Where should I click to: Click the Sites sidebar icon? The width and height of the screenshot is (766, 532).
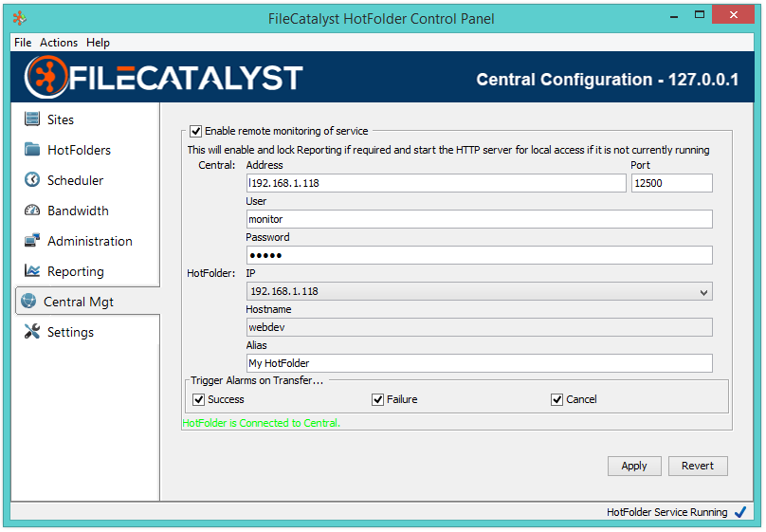click(32, 119)
